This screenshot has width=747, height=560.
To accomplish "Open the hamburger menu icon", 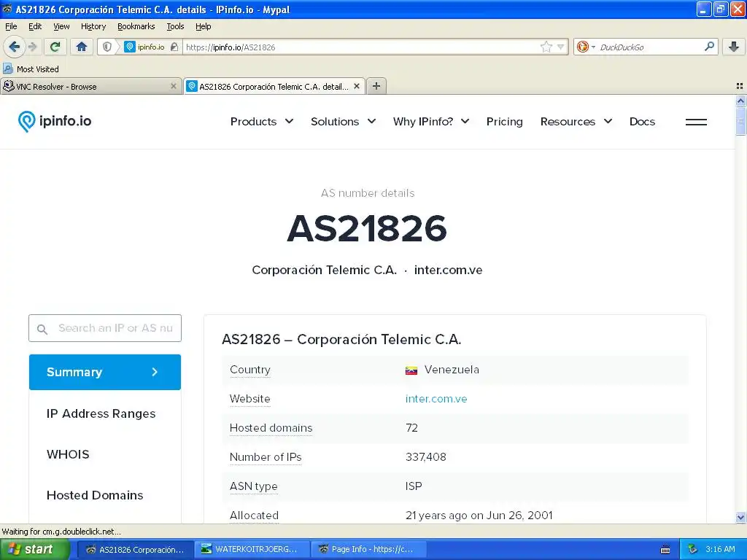I will tap(696, 122).
